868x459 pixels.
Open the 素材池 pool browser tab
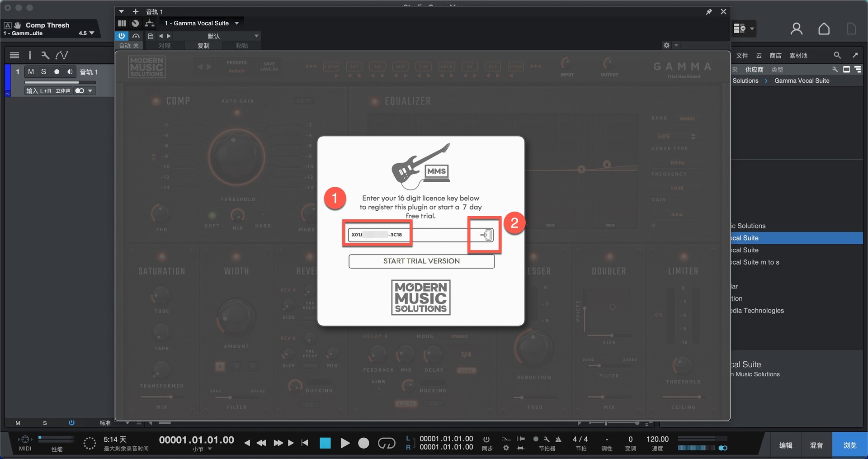coord(798,56)
